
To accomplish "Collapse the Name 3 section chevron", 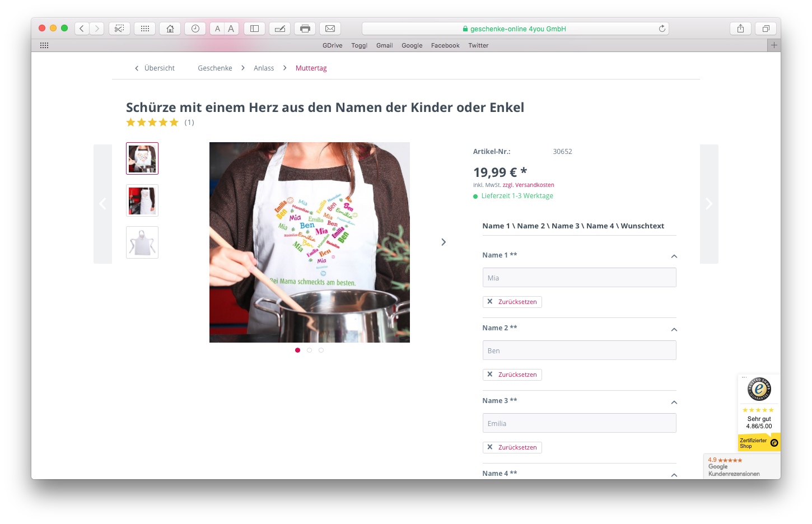I will click(x=674, y=403).
